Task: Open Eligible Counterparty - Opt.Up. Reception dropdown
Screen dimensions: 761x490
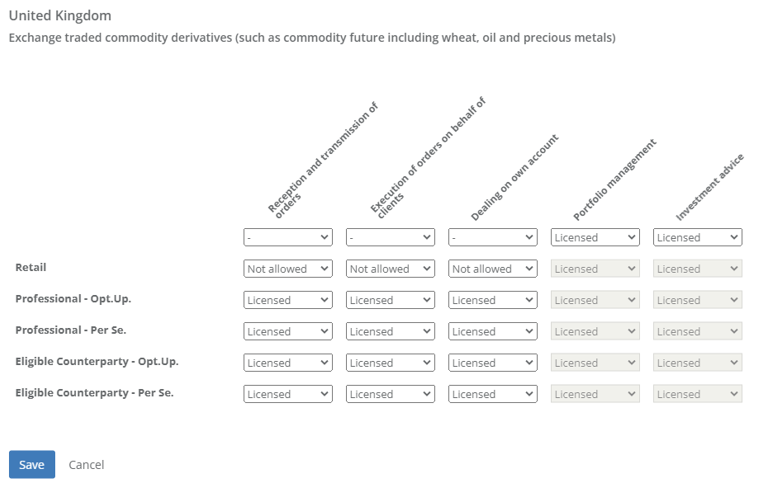Action: coord(288,363)
